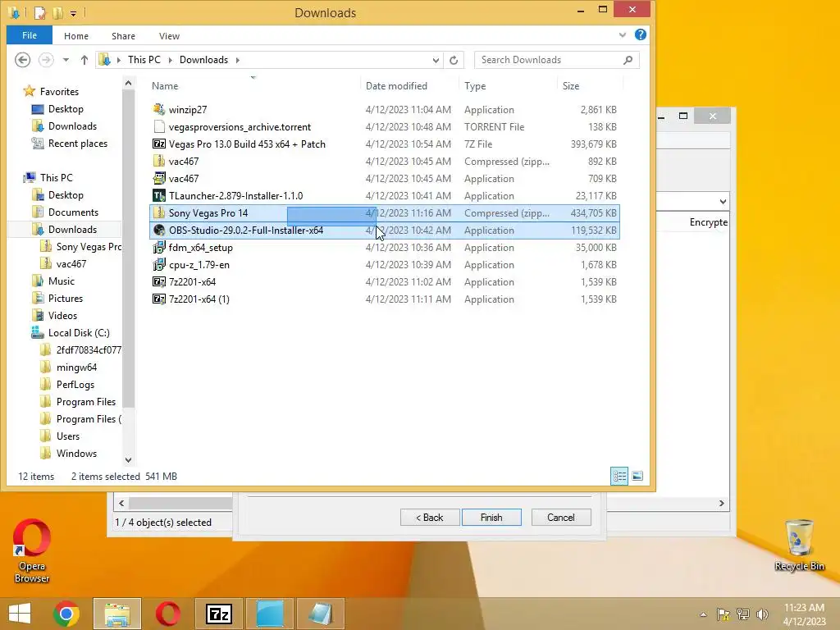Open the Quick Access Toolbar customize dropdown
The height and width of the screenshot is (630, 840).
73,13
